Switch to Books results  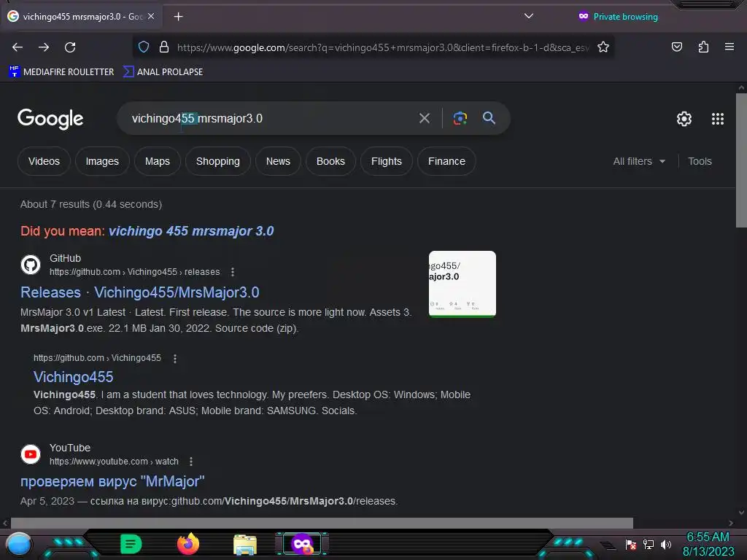[x=330, y=161]
